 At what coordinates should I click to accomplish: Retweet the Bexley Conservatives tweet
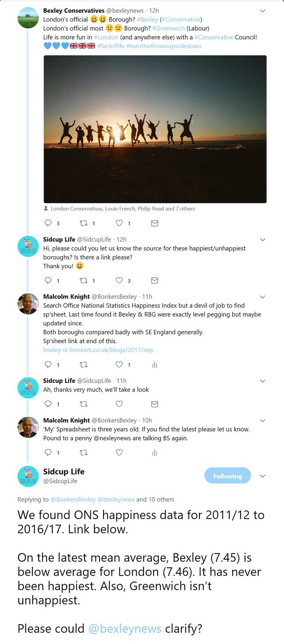83,223
